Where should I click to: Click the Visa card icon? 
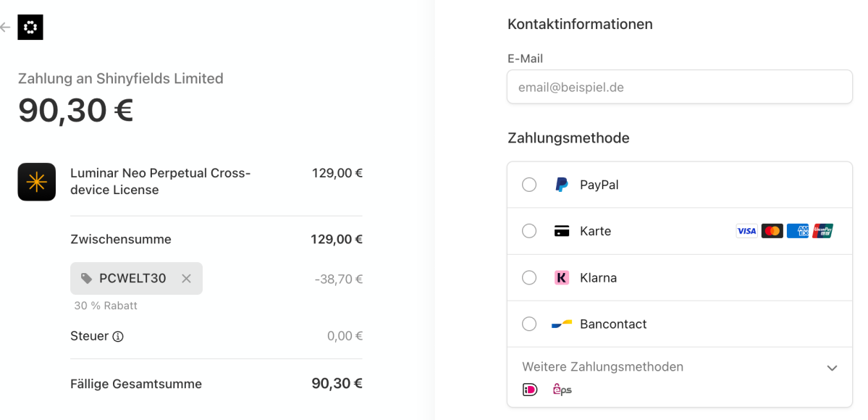[x=747, y=231]
